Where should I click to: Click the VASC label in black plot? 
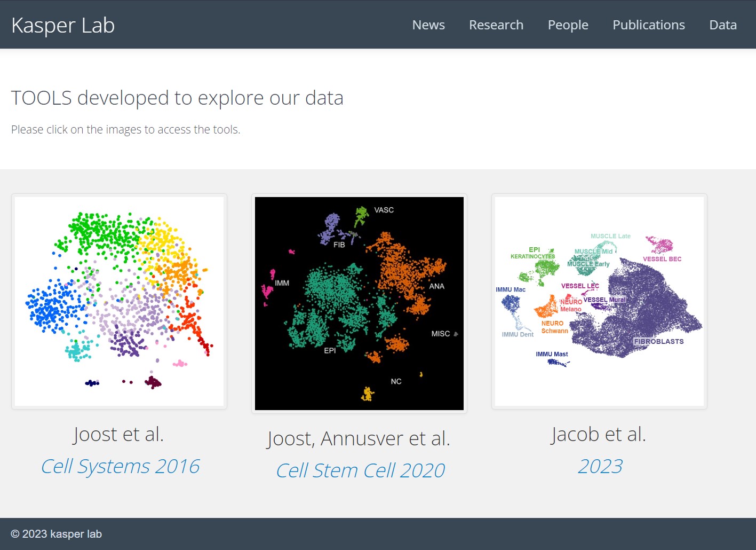[x=384, y=210]
